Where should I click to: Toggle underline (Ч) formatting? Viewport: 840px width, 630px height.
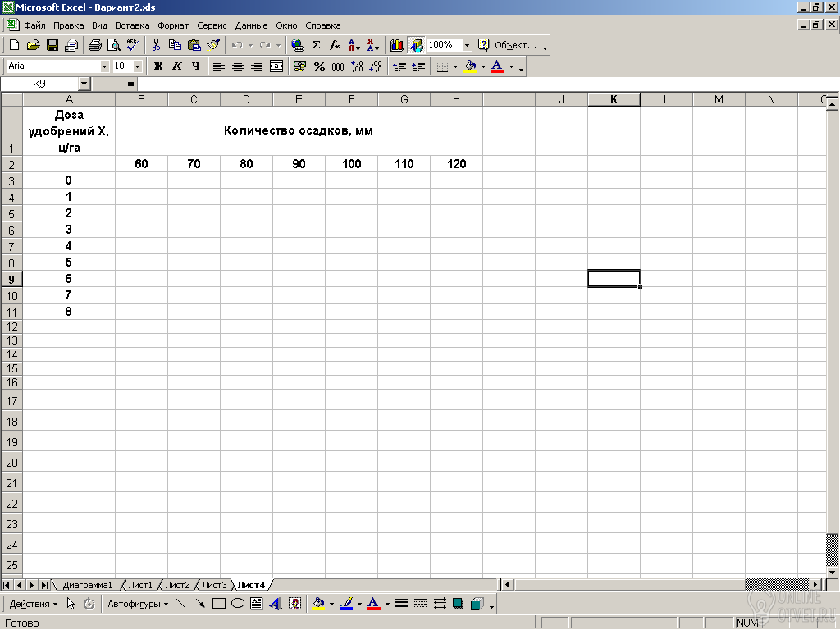[195, 66]
